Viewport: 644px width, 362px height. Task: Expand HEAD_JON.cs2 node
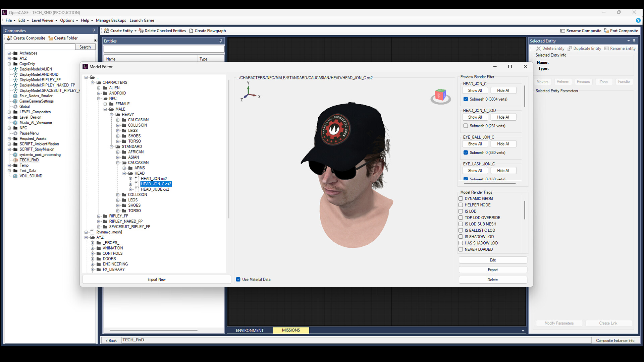(x=130, y=179)
